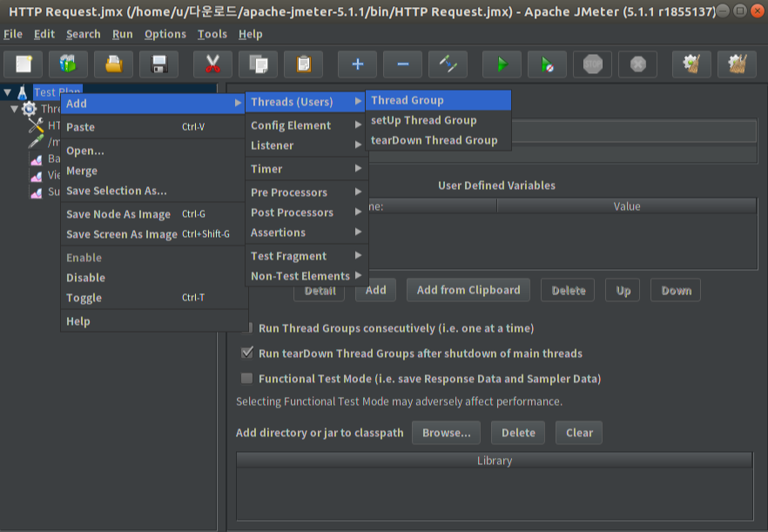Click Delete button under variables table

pyautogui.click(x=568, y=290)
